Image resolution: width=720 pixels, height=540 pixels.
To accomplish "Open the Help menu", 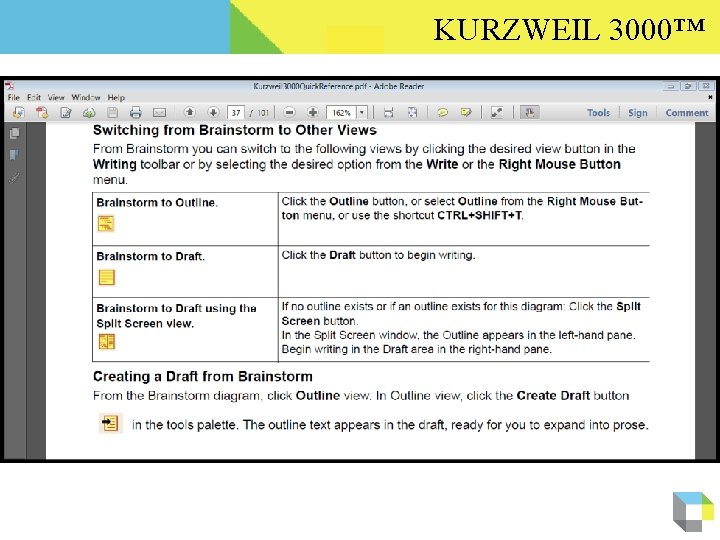I will 116,97.
